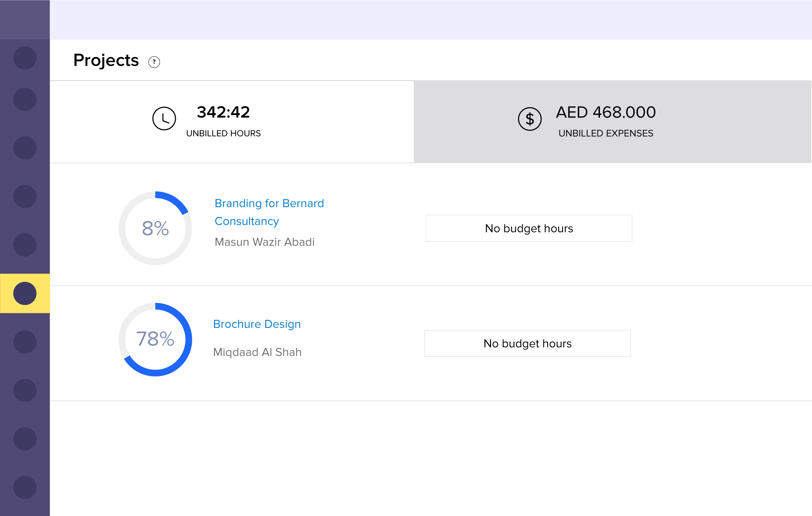Click No budget hours for Brochure Design

pos(527,343)
